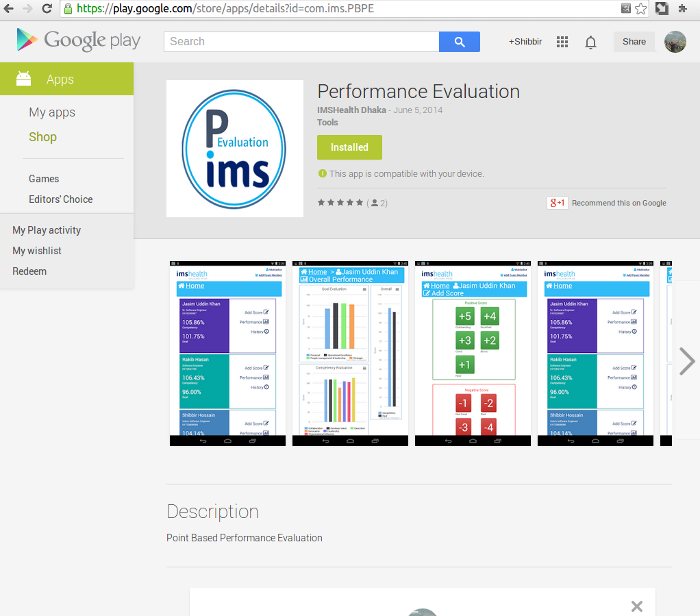Click the g+1 recommend button
Viewport: 700px width, 616px height.
557,203
